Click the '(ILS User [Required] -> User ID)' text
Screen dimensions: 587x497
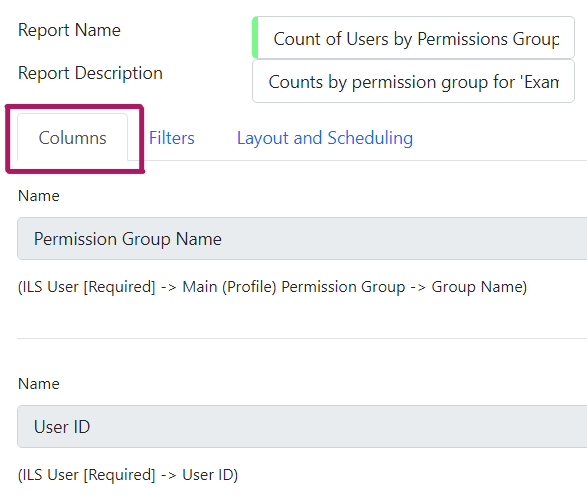(128, 475)
